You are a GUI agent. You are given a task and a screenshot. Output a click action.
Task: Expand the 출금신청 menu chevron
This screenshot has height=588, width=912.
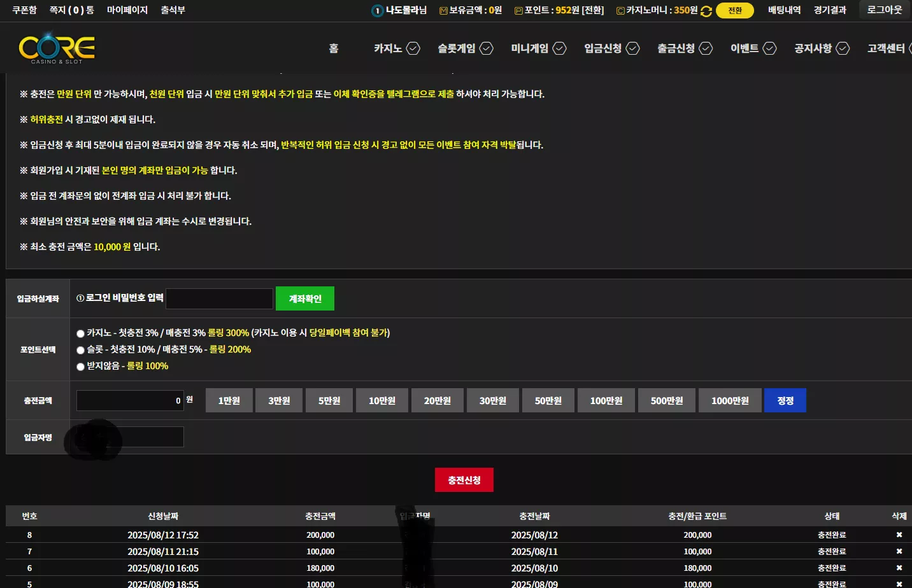706,48
